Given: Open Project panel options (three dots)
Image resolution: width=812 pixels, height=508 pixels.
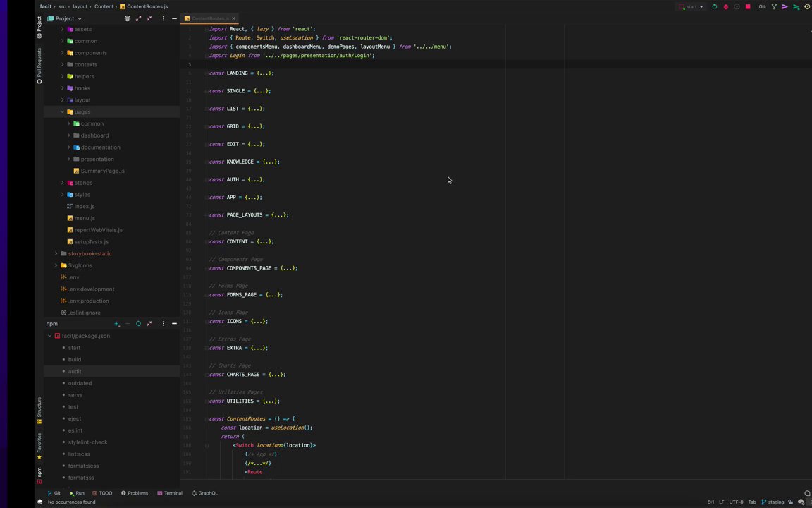Looking at the screenshot, I should [x=163, y=18].
